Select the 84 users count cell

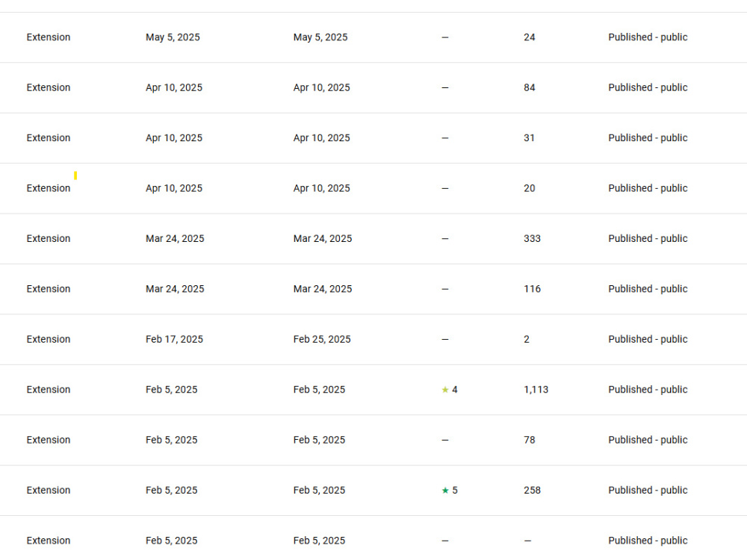tap(530, 87)
